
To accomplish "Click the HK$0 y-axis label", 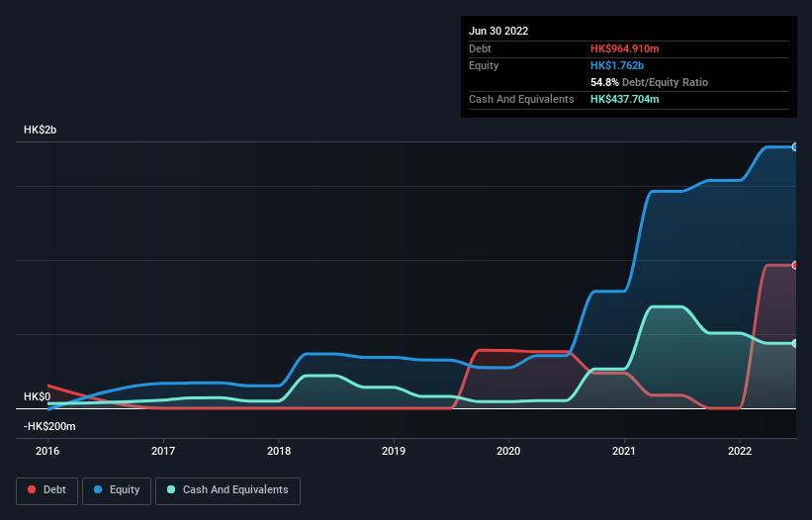I will pos(38,396).
